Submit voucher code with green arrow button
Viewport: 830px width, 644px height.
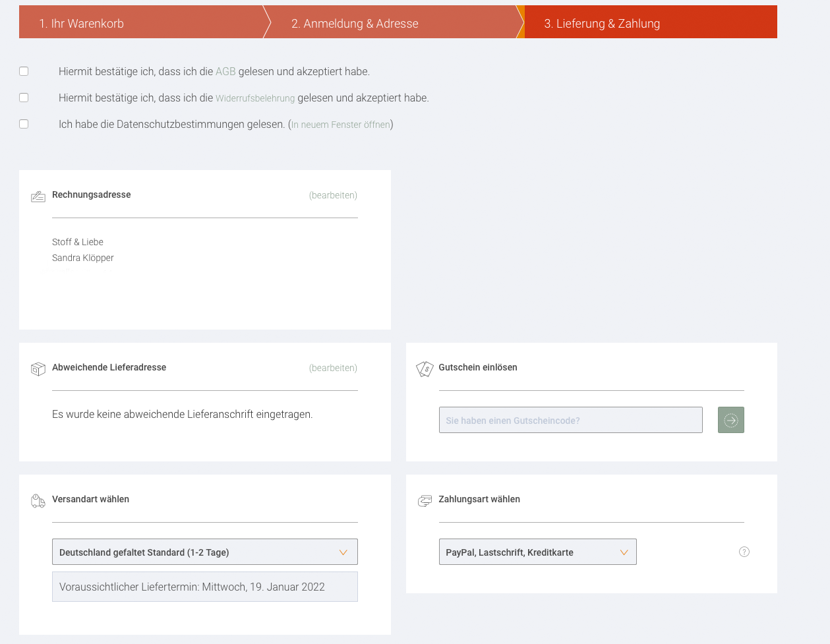pyautogui.click(x=730, y=420)
